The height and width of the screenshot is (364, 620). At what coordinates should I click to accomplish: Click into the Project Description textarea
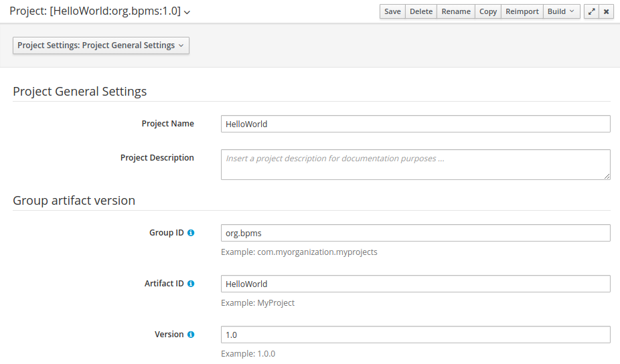click(416, 165)
